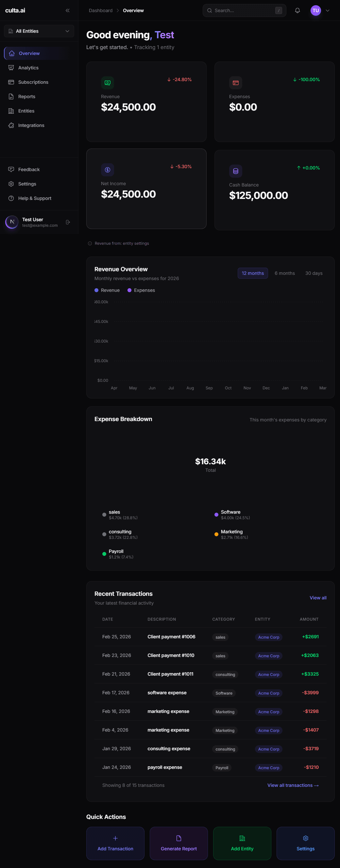The image size is (340, 868).
Task: Go to Subscriptions page
Action: 33,82
